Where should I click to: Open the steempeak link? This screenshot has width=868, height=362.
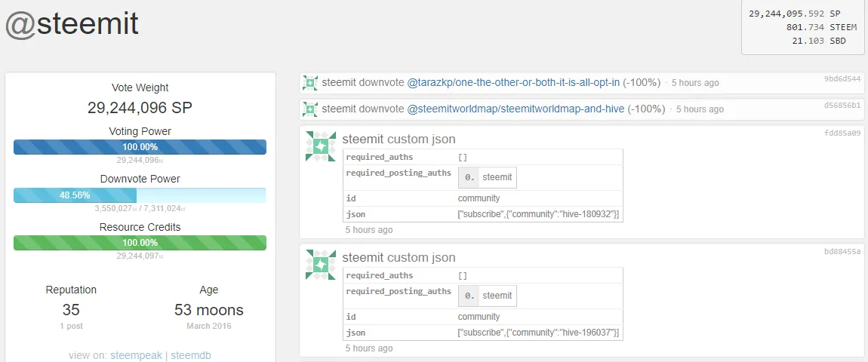136,355
